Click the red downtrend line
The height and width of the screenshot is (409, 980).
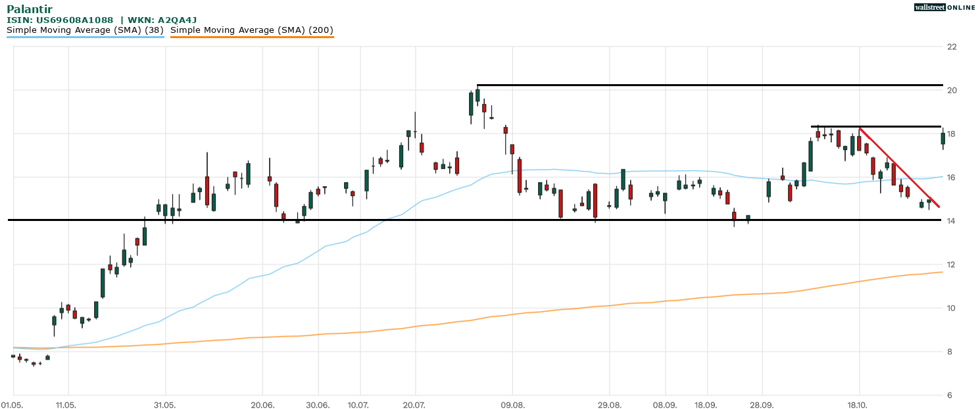click(901, 170)
